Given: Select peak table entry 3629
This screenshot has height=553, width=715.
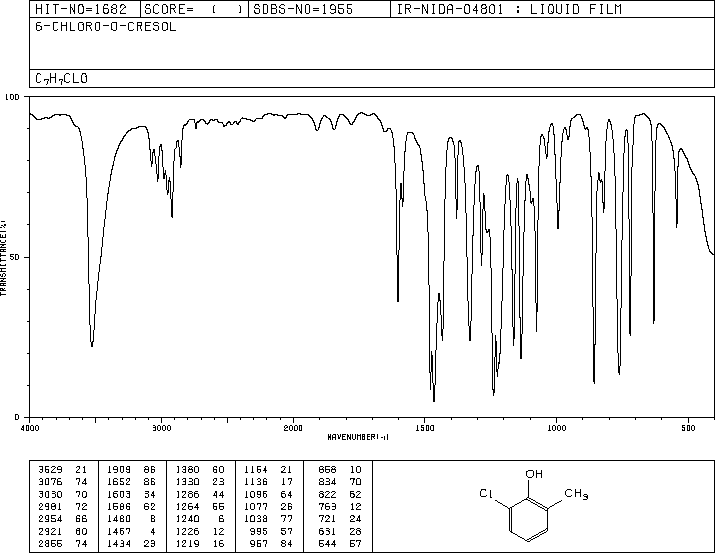Looking at the screenshot, I should tap(50, 470).
